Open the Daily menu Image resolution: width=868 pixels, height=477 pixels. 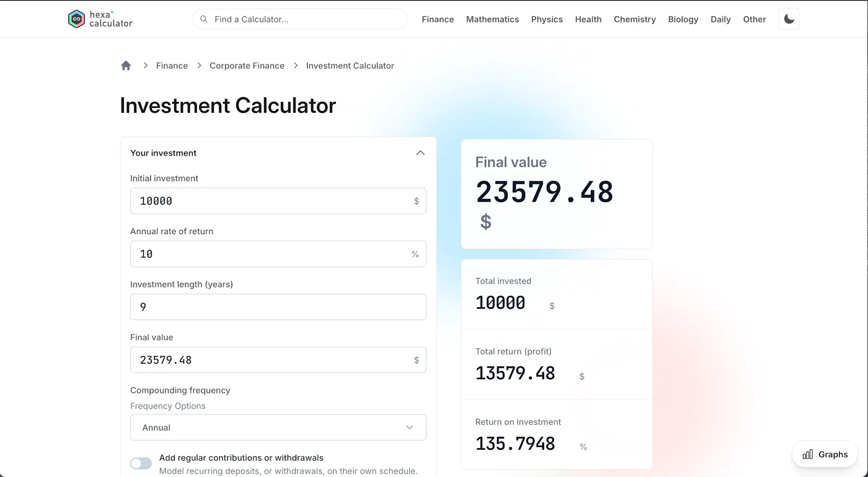click(x=720, y=19)
